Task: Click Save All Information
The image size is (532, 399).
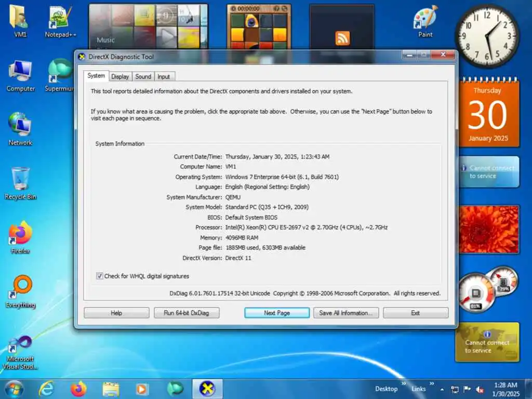Action: pyautogui.click(x=345, y=313)
